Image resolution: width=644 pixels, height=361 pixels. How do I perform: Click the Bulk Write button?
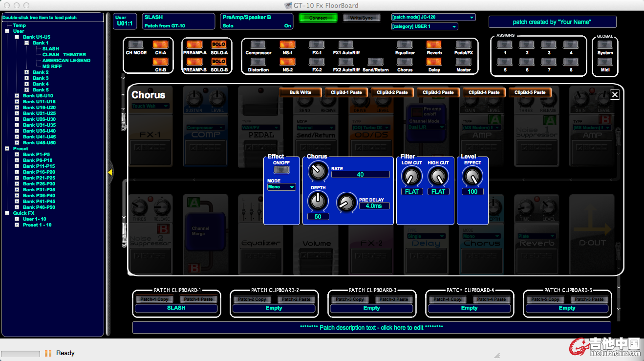pos(301,92)
